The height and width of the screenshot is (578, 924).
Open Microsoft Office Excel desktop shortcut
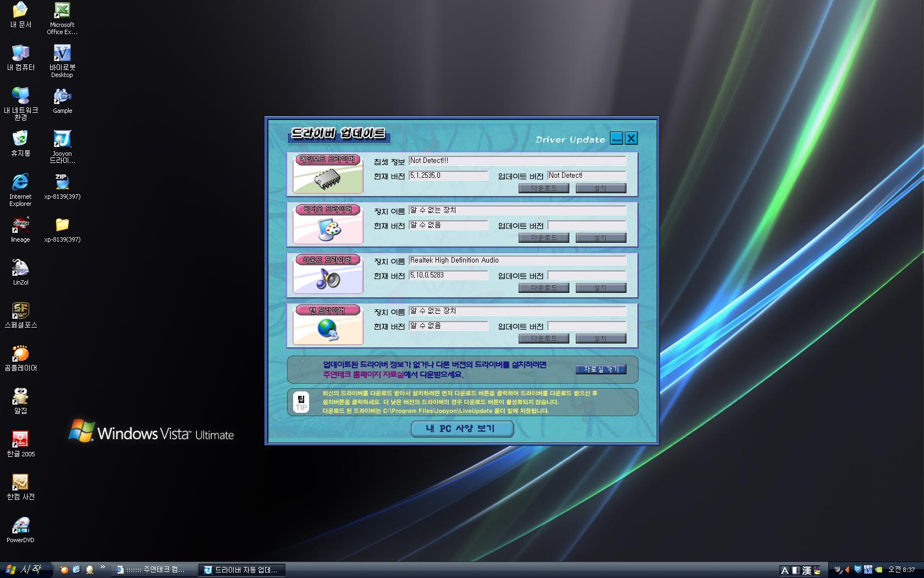(x=62, y=19)
